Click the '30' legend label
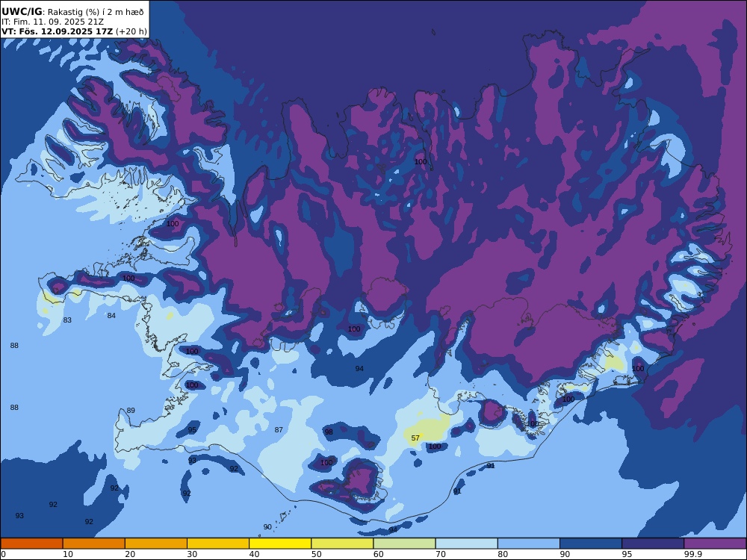 [192, 554]
